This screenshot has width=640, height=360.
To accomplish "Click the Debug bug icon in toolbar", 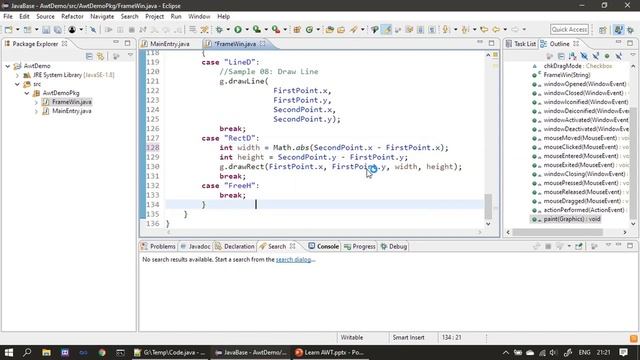I will click(x=219, y=29).
